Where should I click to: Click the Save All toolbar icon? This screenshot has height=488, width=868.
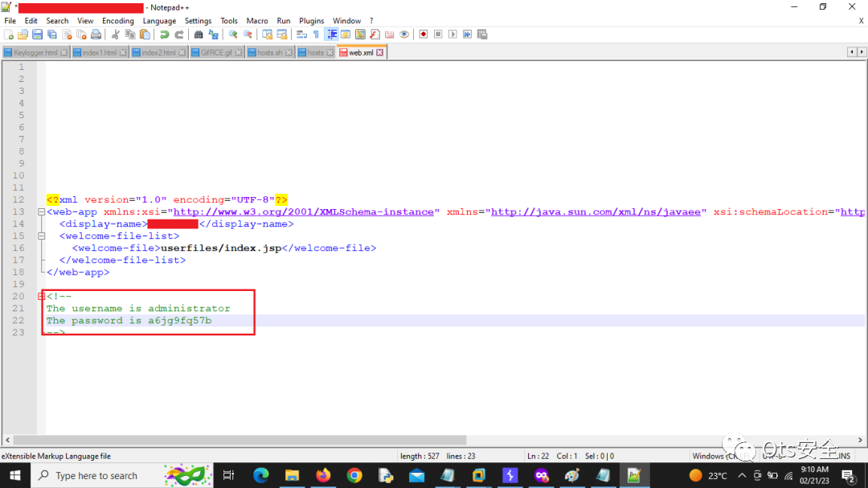[52, 35]
